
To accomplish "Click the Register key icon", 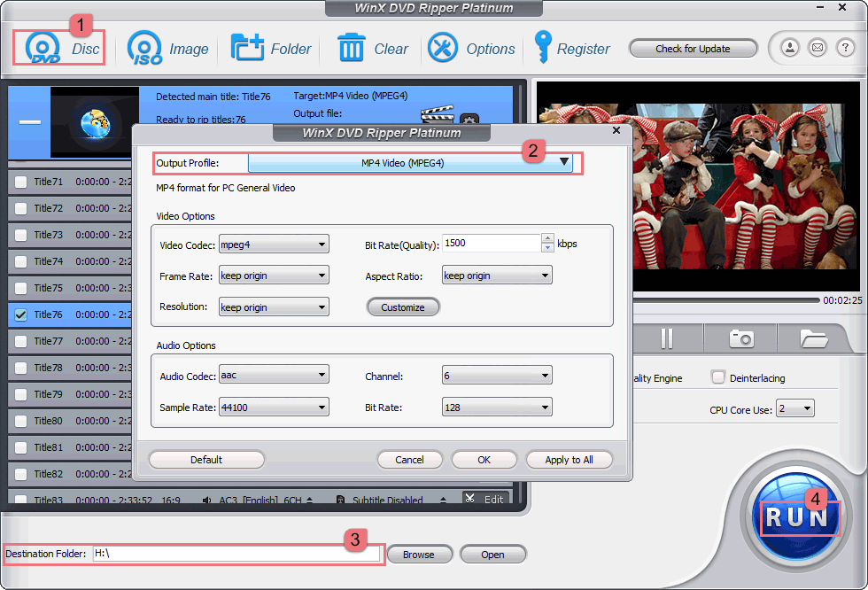I will click(542, 48).
